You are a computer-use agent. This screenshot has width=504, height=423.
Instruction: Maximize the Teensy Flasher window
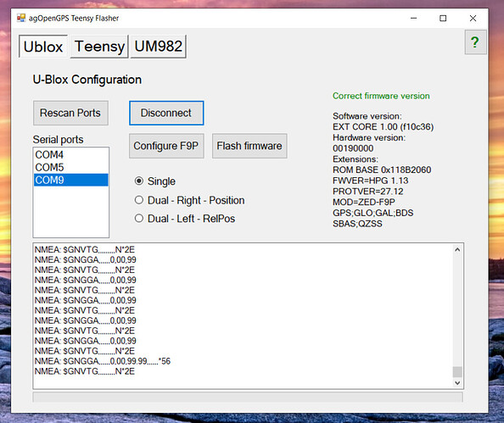click(x=443, y=19)
